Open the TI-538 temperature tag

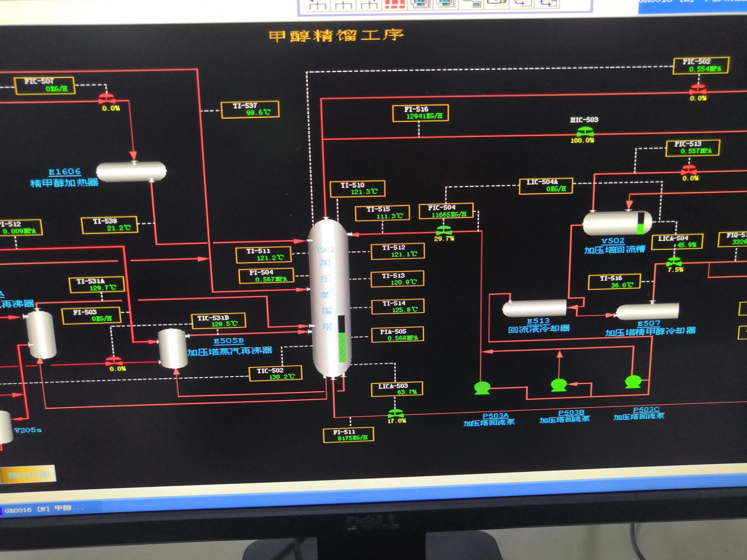tap(109, 225)
